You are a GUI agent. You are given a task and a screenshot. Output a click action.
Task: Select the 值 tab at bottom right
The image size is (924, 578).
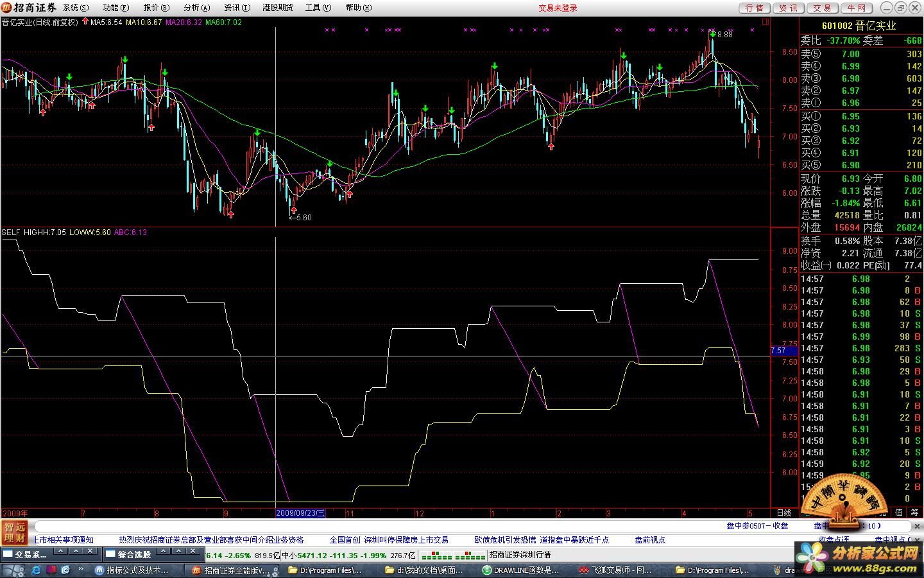point(899,512)
